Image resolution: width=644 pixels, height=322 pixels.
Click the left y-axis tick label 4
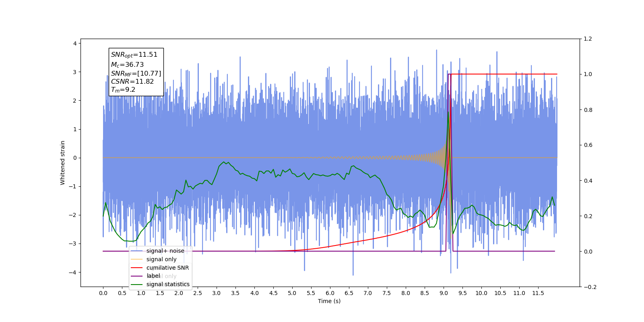click(x=75, y=43)
